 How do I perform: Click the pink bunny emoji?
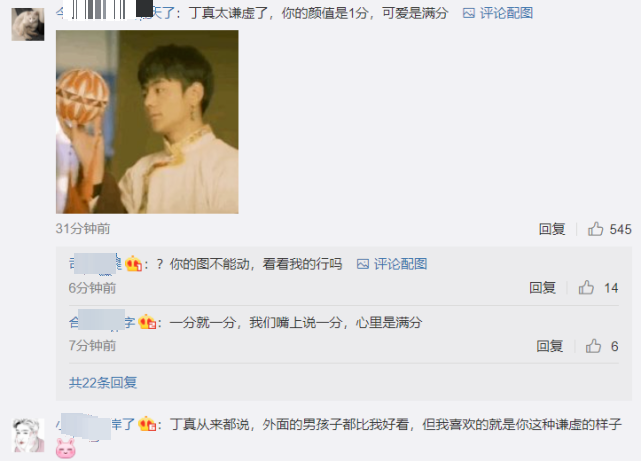(x=65, y=448)
